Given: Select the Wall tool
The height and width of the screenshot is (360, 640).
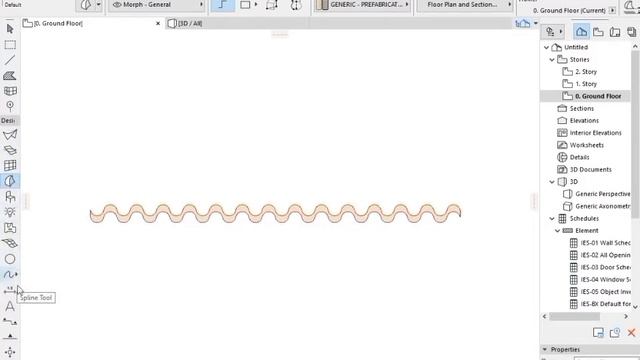Looking at the screenshot, I should pos(10,76).
